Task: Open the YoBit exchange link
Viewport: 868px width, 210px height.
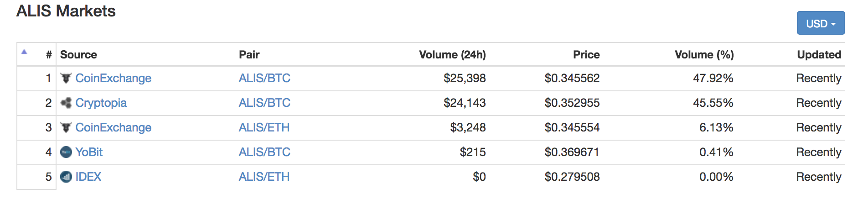Action: (x=89, y=152)
